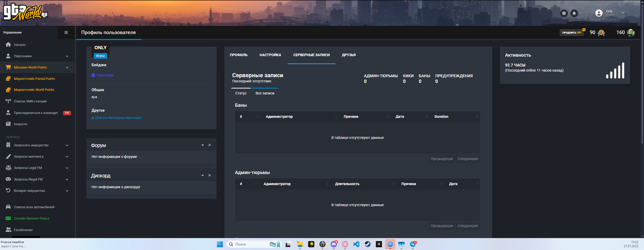This screenshot has height=250, width=644.
Task: Click Следующая under the Баны table
Action: click(467, 159)
